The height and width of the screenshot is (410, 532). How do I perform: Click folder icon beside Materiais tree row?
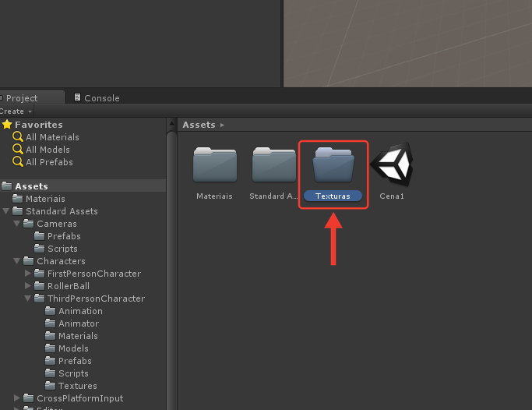(17, 199)
